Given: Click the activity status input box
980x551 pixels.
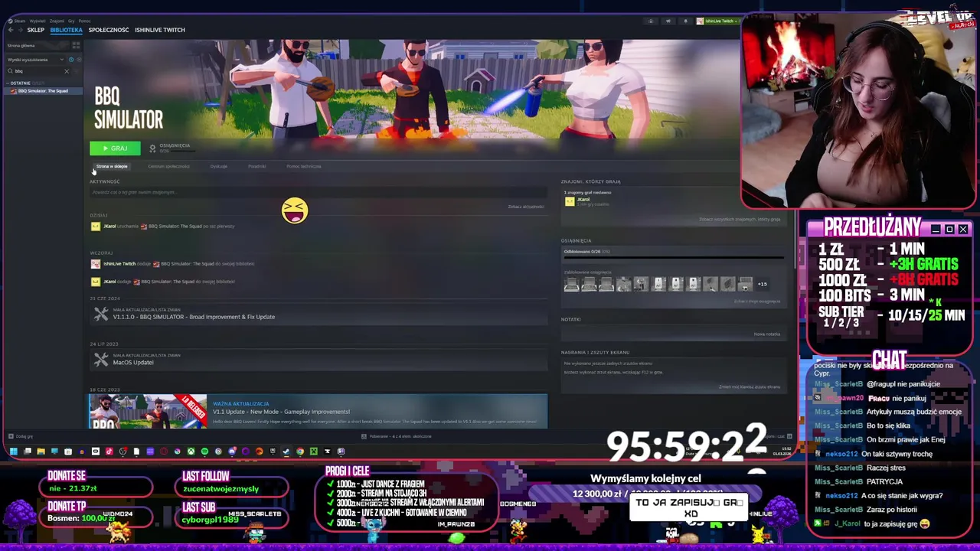Looking at the screenshot, I should pyautogui.click(x=318, y=192).
